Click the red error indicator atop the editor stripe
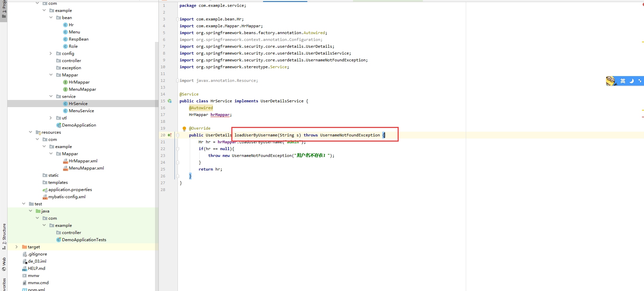 pyautogui.click(x=643, y=4)
